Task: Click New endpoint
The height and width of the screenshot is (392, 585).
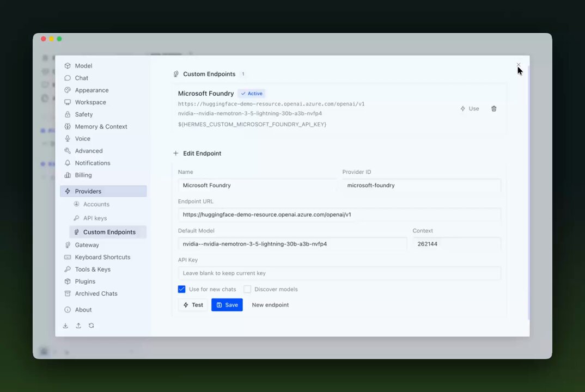Action: (270, 305)
